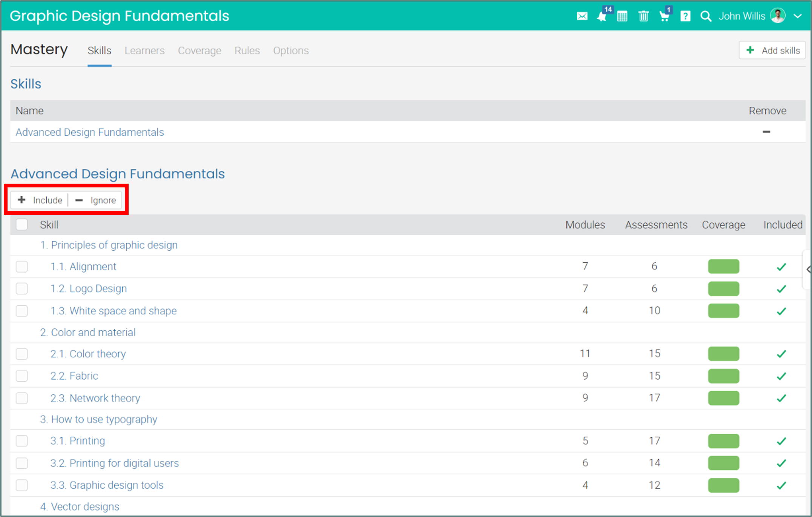Screen dimensions: 812x517
Task: Open notifications bell with 14 badge
Action: [x=602, y=16]
